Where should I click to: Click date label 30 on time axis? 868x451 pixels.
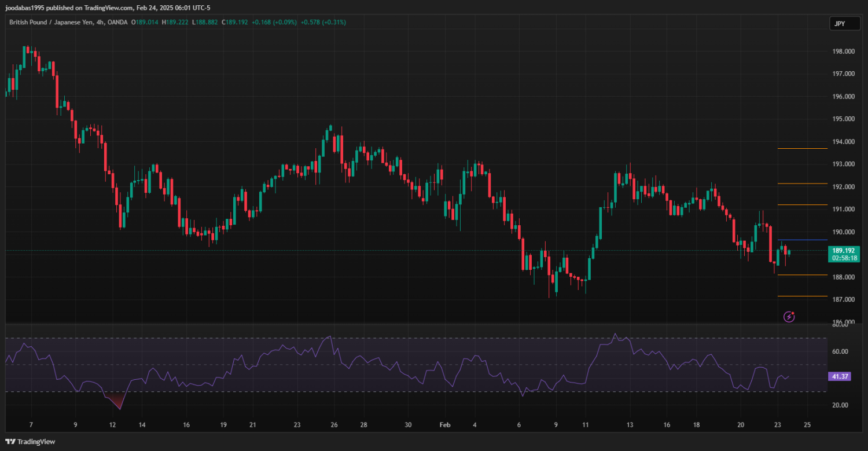(408, 425)
